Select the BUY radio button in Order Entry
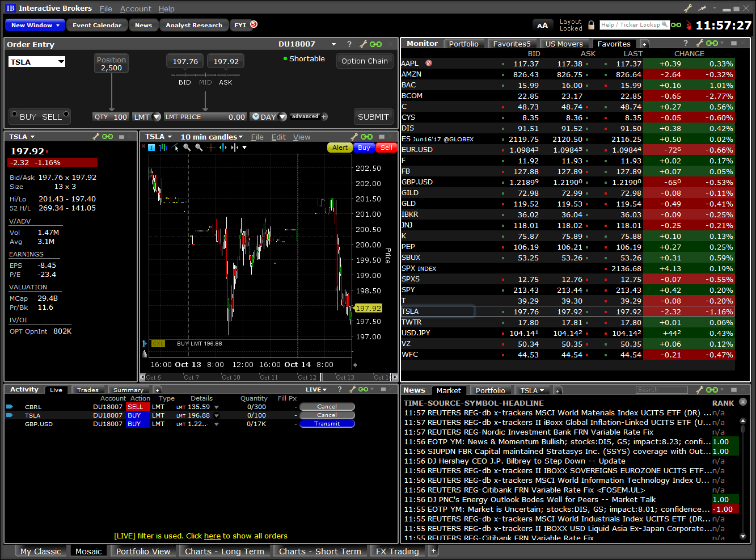756x560 pixels. point(15,115)
